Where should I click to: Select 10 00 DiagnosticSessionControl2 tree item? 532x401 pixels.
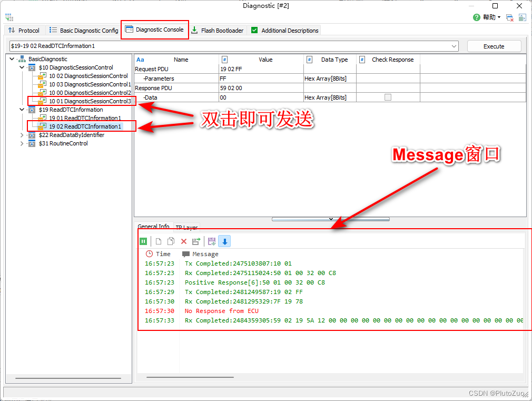90,93
